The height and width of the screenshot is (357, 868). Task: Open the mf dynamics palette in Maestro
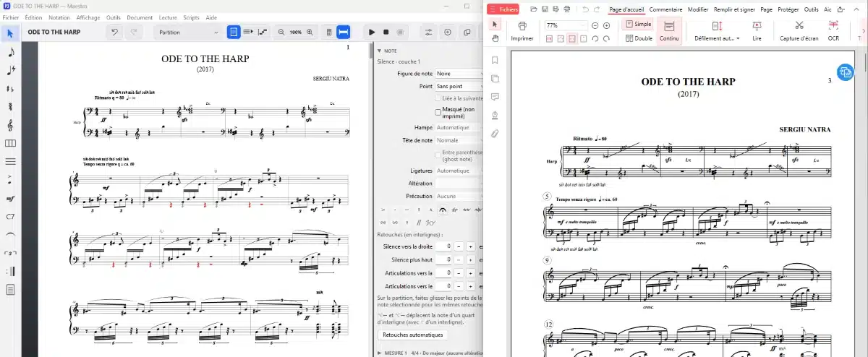pyautogui.click(x=10, y=198)
